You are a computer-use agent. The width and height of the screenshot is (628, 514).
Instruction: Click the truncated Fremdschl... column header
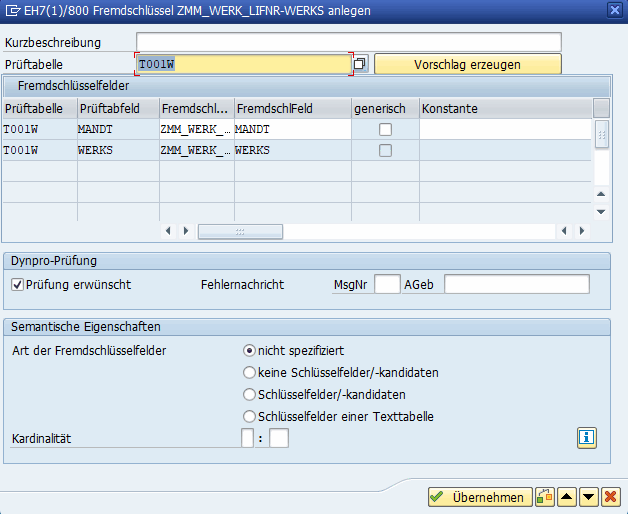[197, 109]
